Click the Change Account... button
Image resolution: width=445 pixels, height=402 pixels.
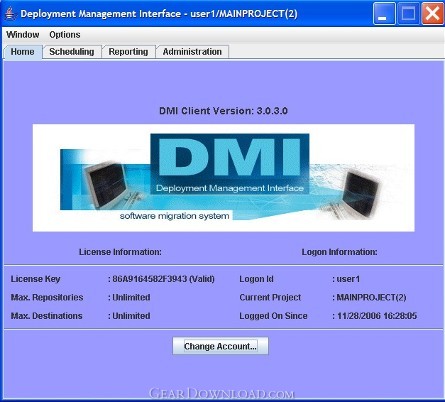tap(220, 346)
